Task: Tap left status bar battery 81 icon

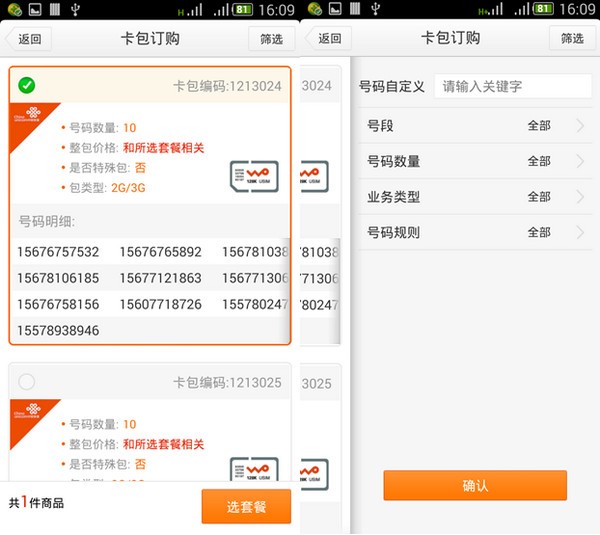Action: click(243, 9)
